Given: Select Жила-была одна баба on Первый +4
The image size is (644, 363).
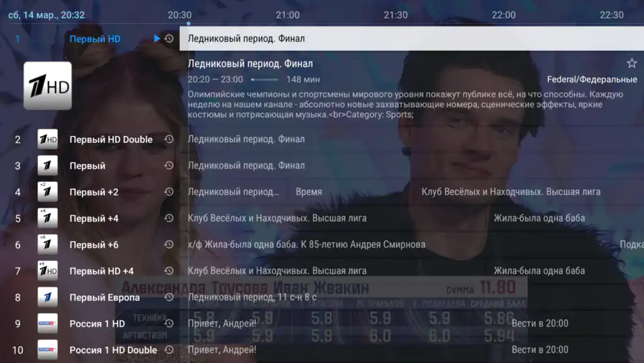Looking at the screenshot, I should tap(539, 218).
